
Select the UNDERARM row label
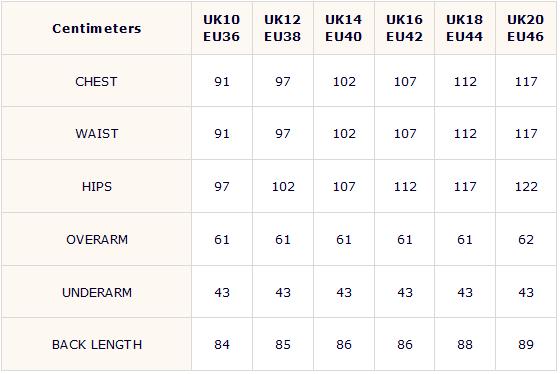97,293
